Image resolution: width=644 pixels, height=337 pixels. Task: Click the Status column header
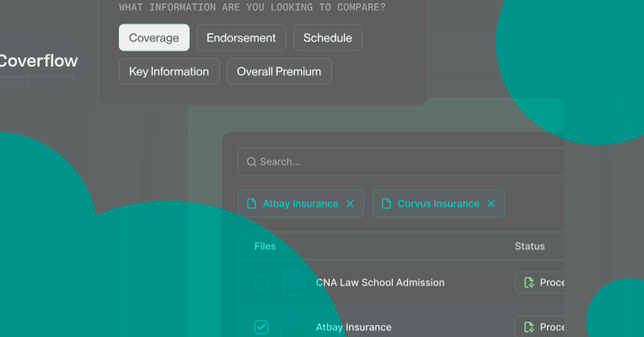click(530, 246)
